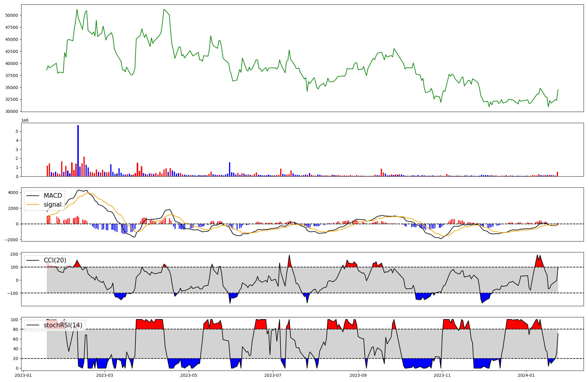Image resolution: width=588 pixels, height=382 pixels.
Task: Click the tallest blue volume bar
Action: coord(78,151)
